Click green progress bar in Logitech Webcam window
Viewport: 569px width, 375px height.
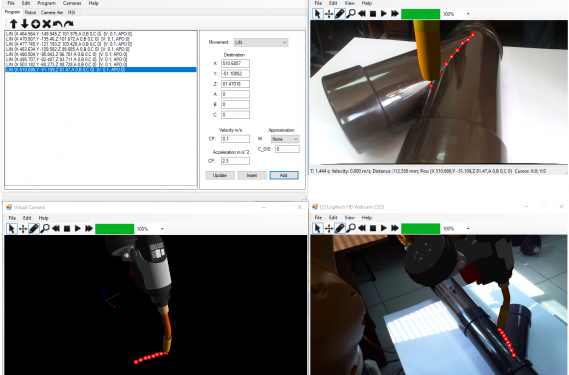(420, 228)
